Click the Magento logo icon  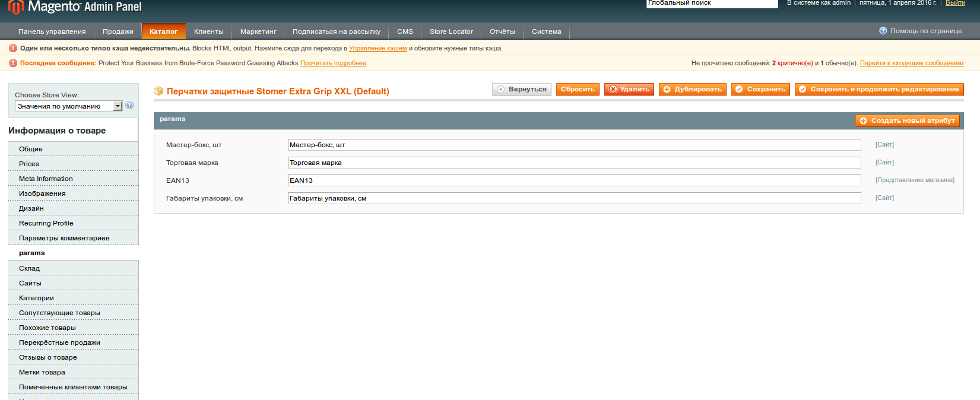(x=15, y=7)
